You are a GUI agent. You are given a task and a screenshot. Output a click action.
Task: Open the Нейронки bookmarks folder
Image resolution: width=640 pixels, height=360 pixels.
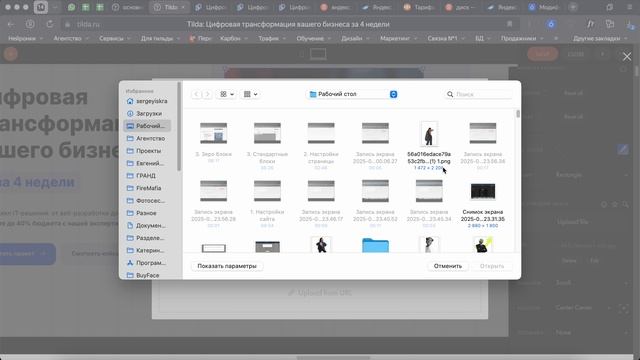click(25, 38)
